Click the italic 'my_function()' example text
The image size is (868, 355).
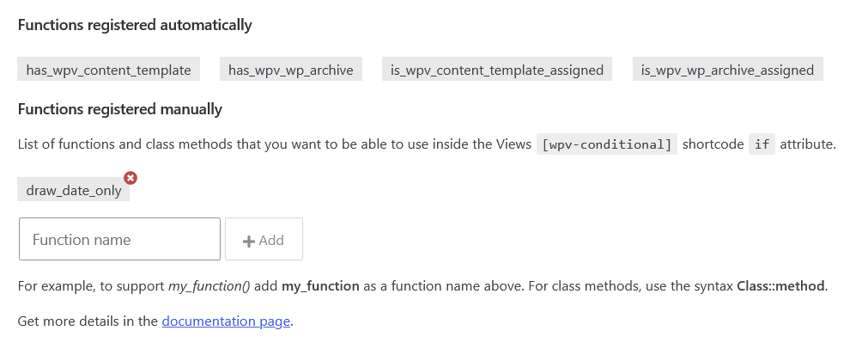point(209,286)
